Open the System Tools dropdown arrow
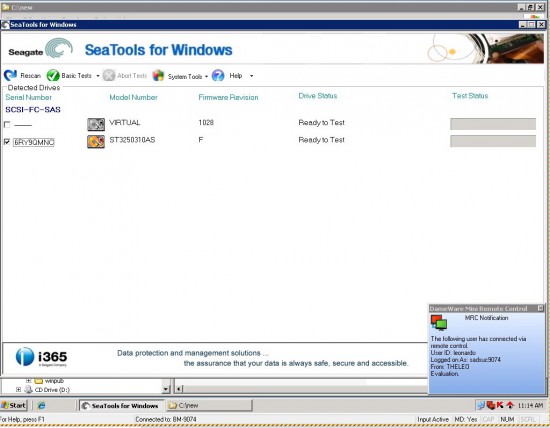Screen dimensions: 550x428 pos(206,76)
